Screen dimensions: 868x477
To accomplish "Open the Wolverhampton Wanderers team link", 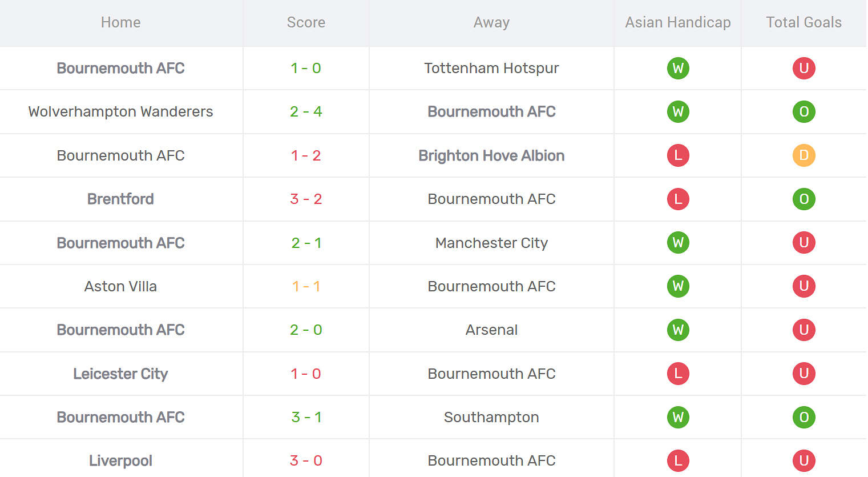I will (120, 111).
